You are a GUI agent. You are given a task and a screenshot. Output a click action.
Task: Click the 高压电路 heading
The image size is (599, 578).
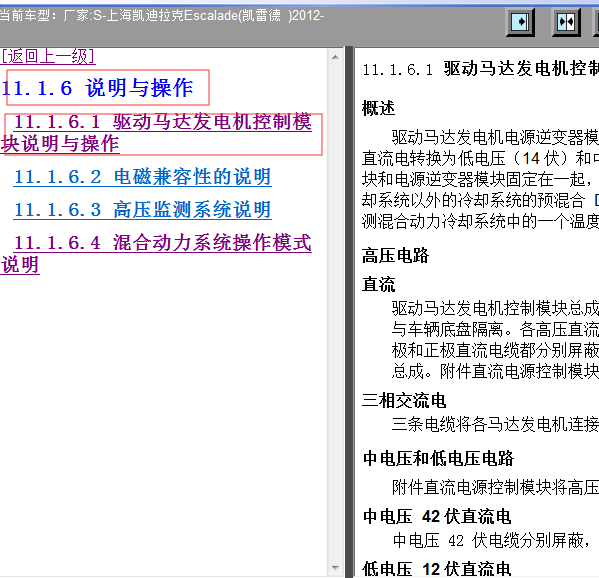395,255
